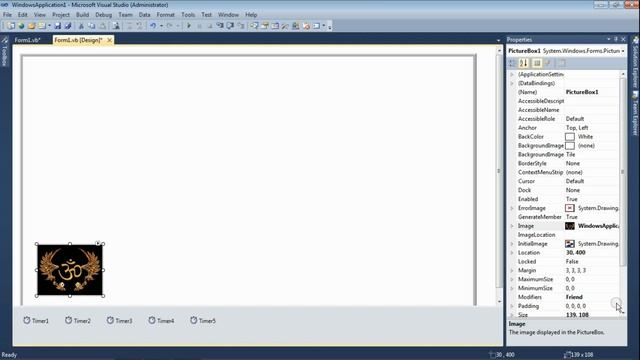Open the Format menu
The width and height of the screenshot is (640, 360).
[165, 15]
